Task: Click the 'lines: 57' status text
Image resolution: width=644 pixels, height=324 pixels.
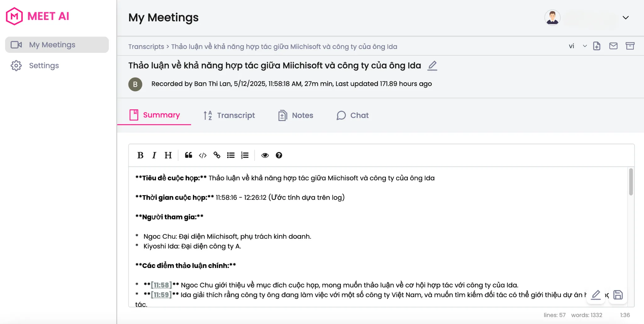Action: [x=555, y=315]
